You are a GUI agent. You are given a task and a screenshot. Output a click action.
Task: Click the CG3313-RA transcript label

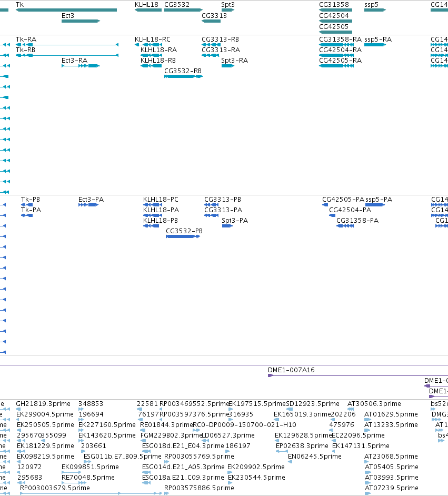pyautogui.click(x=221, y=50)
